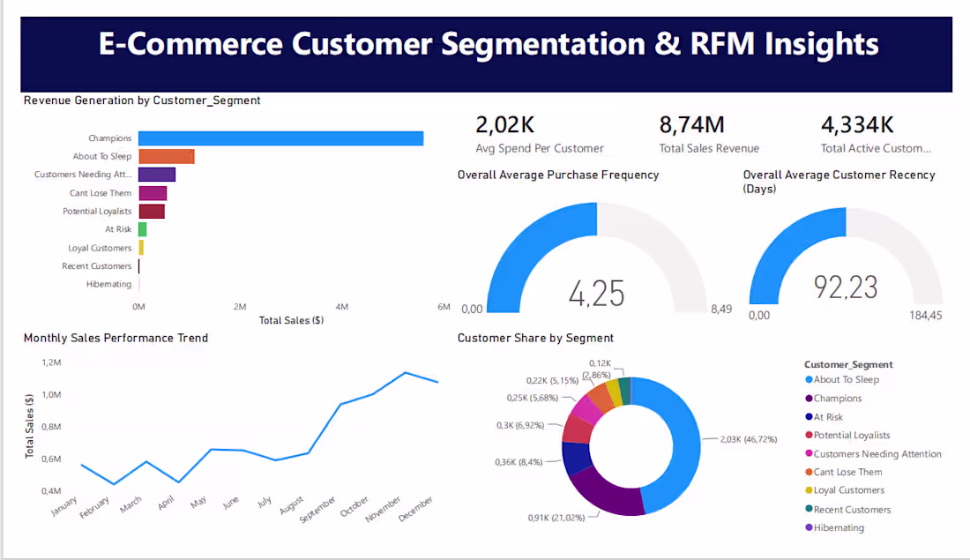The image size is (970, 560).
Task: Click the January axis label on trend chart
Action: [64, 506]
